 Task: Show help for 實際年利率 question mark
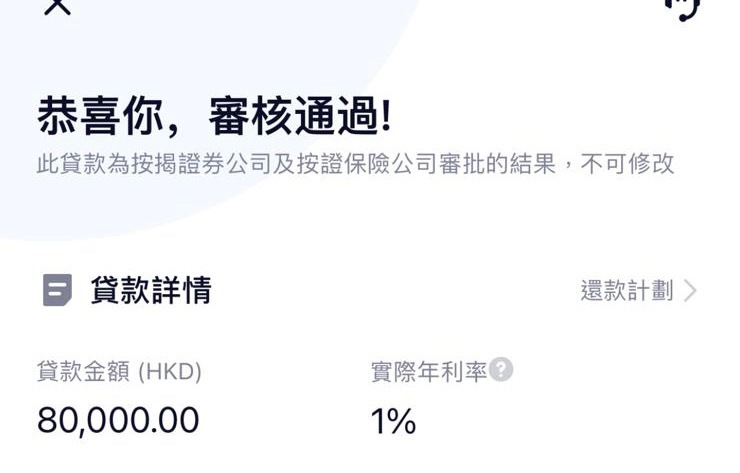tap(501, 369)
